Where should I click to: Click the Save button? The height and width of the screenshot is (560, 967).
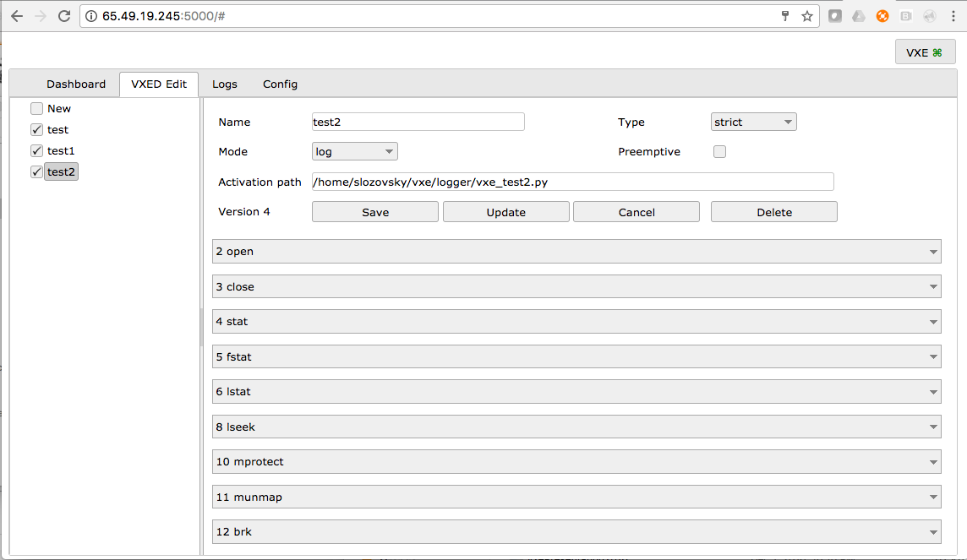click(374, 211)
